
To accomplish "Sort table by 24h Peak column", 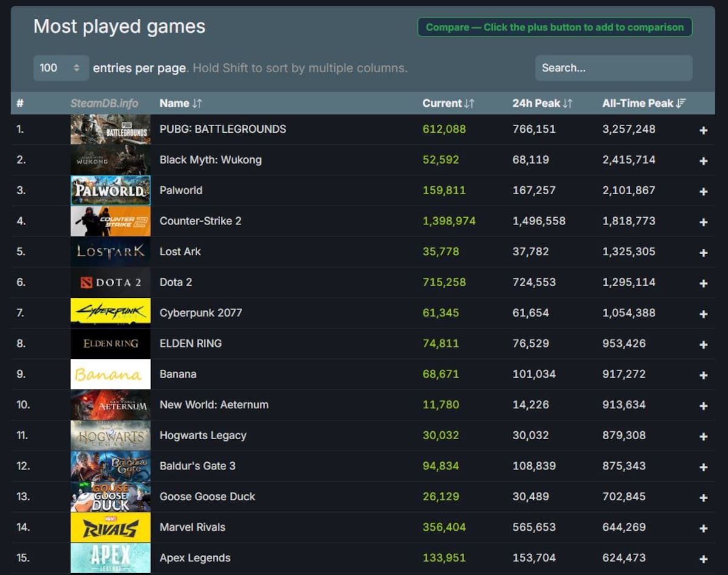I will pos(542,103).
